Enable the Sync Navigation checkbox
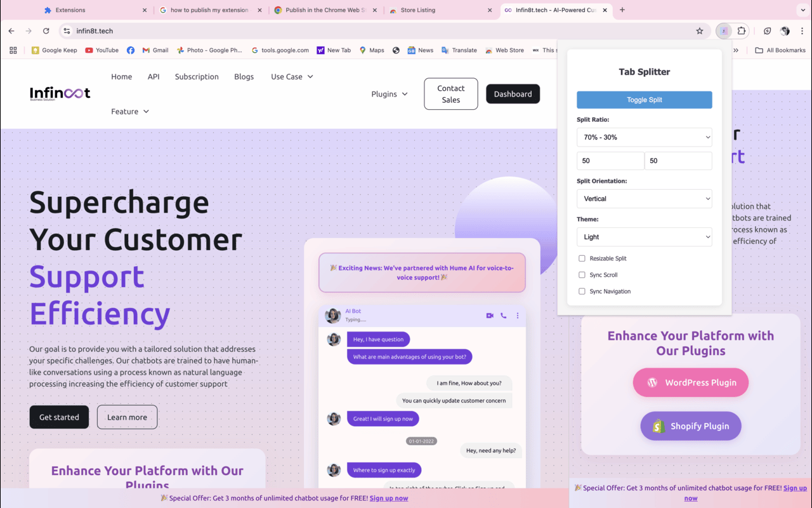 [x=582, y=291]
